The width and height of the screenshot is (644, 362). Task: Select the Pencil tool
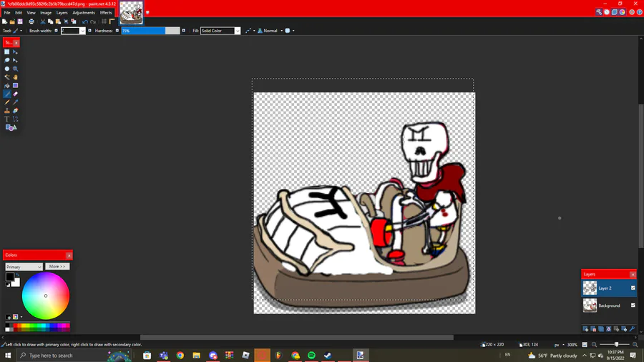[7, 102]
